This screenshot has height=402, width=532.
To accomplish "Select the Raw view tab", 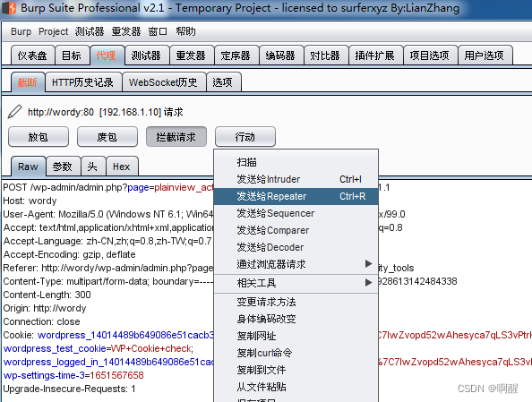I will pos(28,167).
